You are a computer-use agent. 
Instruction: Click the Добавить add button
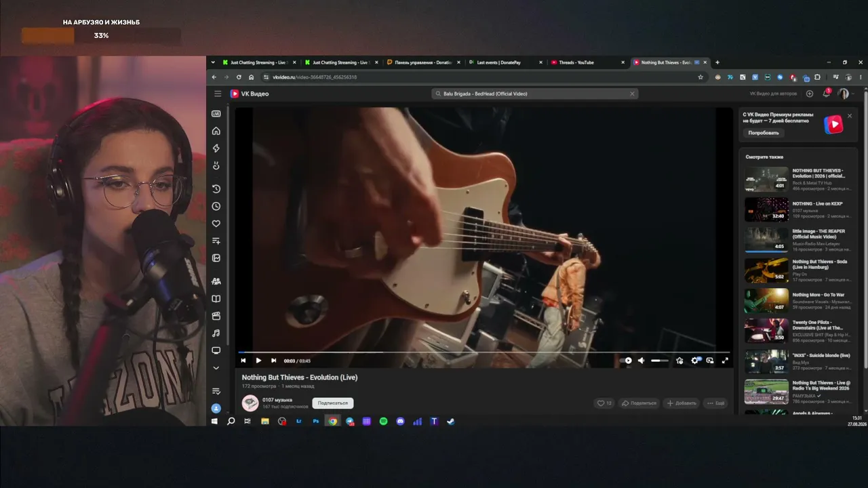(x=682, y=403)
